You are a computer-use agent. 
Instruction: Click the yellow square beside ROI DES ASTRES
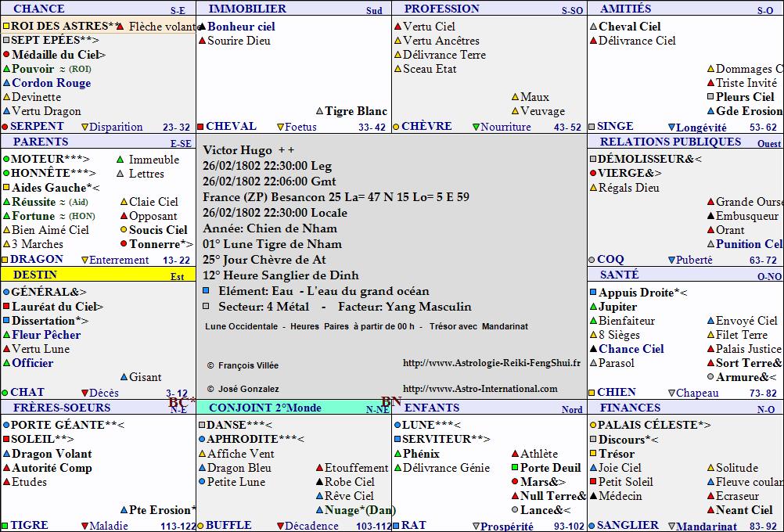(x=6, y=26)
